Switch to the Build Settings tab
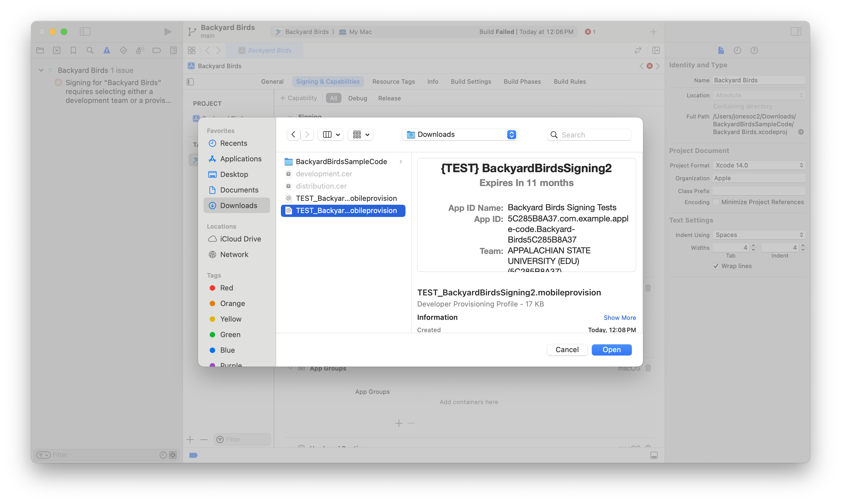This screenshot has width=841, height=504. [471, 81]
